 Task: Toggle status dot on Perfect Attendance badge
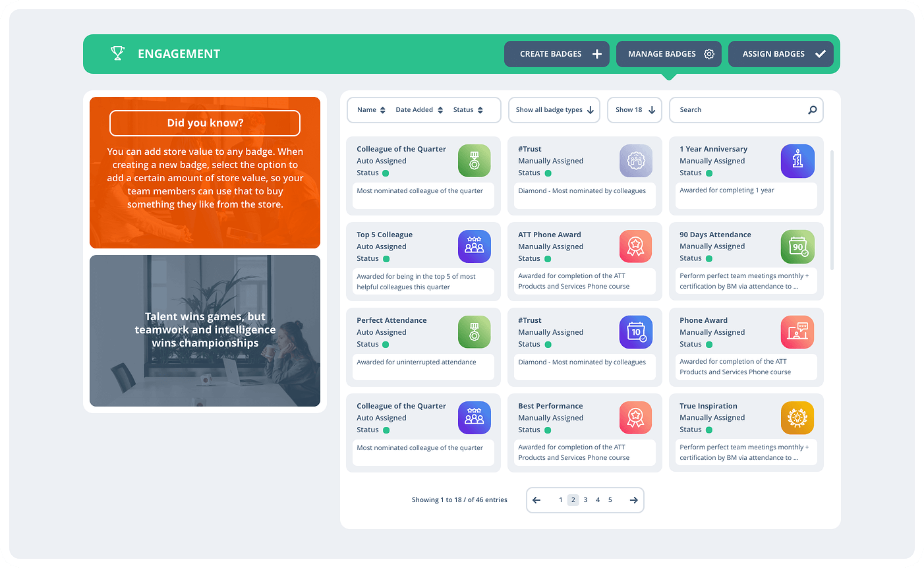point(386,345)
